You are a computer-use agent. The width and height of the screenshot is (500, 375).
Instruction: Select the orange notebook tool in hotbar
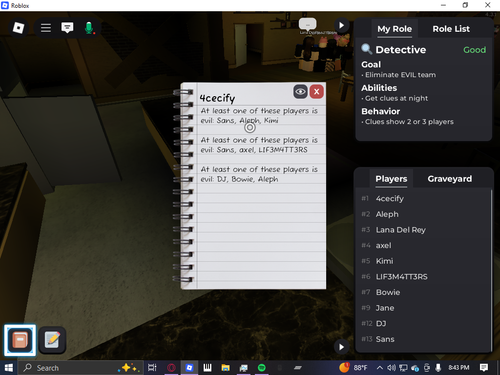click(x=20, y=340)
